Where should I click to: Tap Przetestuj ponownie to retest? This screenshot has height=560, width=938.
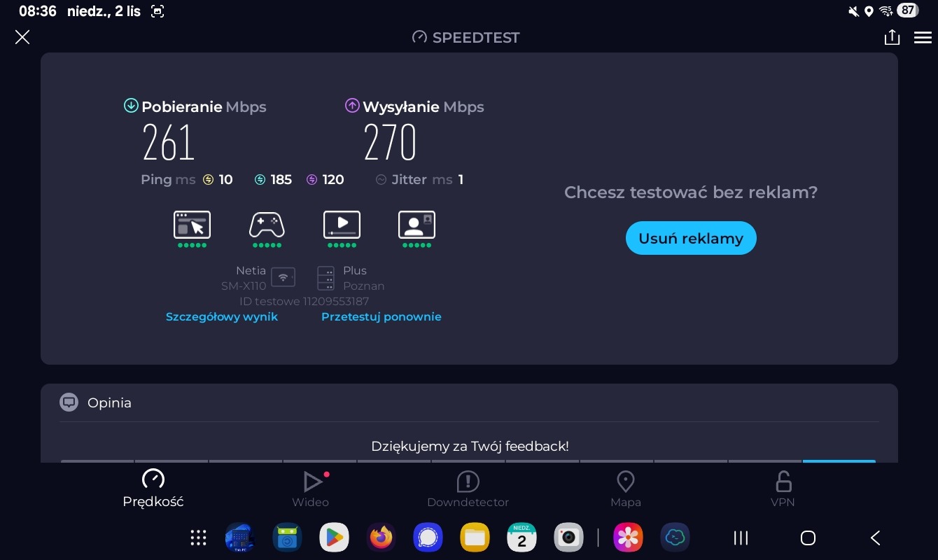(x=381, y=316)
